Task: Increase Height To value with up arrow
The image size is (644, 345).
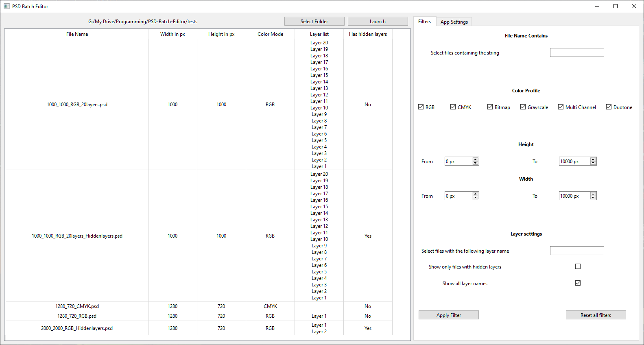Action: [x=593, y=159]
